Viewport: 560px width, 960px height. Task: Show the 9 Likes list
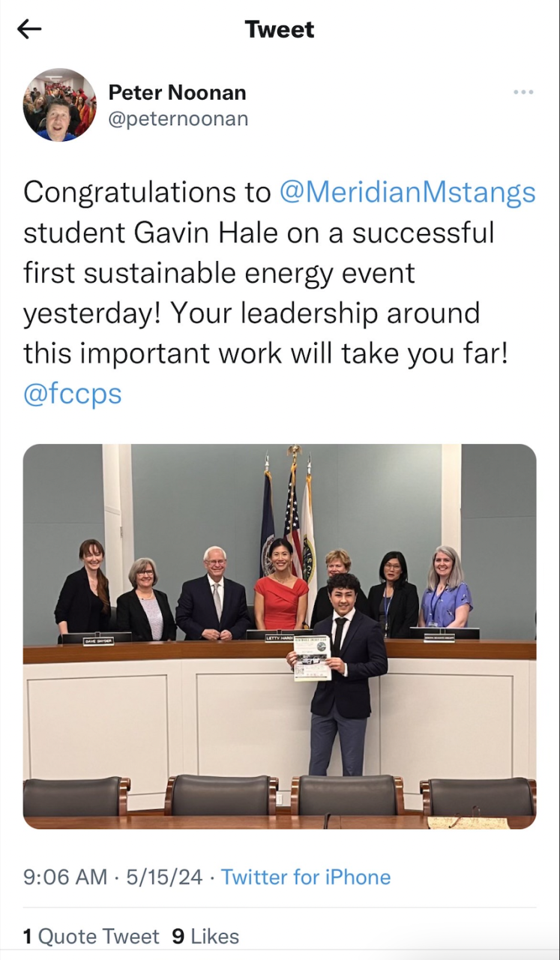(x=205, y=936)
